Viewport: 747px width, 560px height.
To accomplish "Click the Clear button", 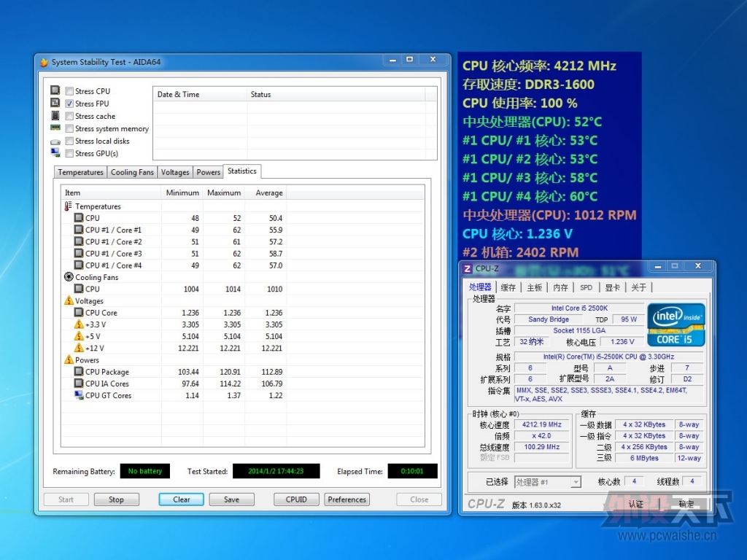I will coord(181,499).
